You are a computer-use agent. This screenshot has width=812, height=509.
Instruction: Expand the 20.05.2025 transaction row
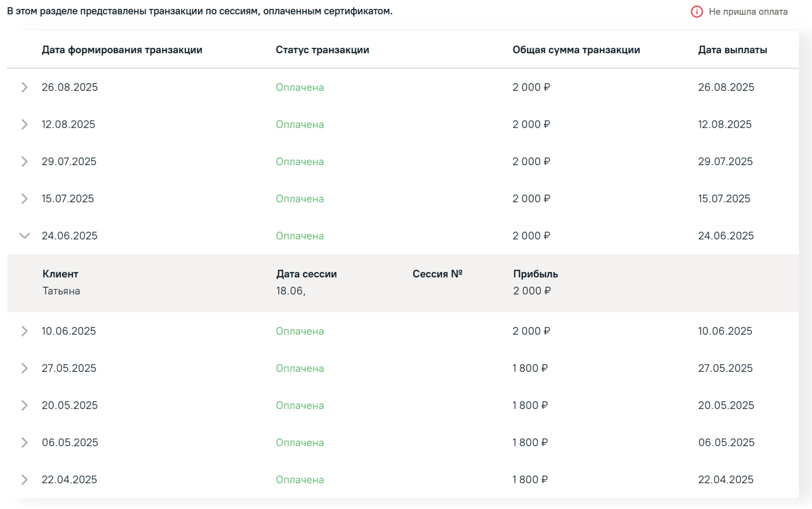click(x=24, y=406)
